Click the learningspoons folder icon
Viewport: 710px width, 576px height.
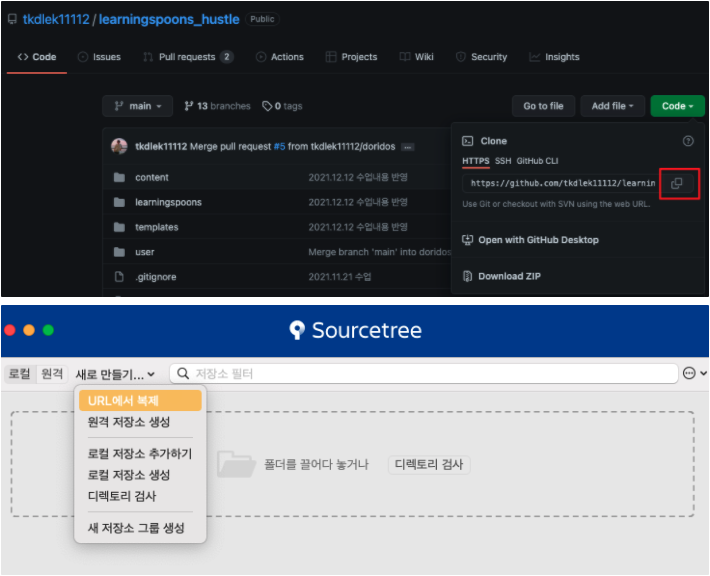coord(119,202)
